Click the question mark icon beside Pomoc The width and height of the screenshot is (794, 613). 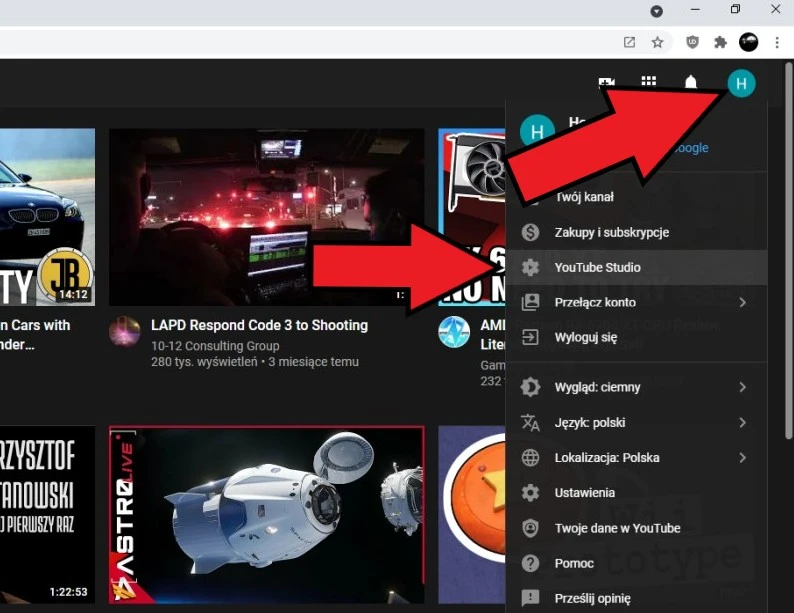coord(530,563)
